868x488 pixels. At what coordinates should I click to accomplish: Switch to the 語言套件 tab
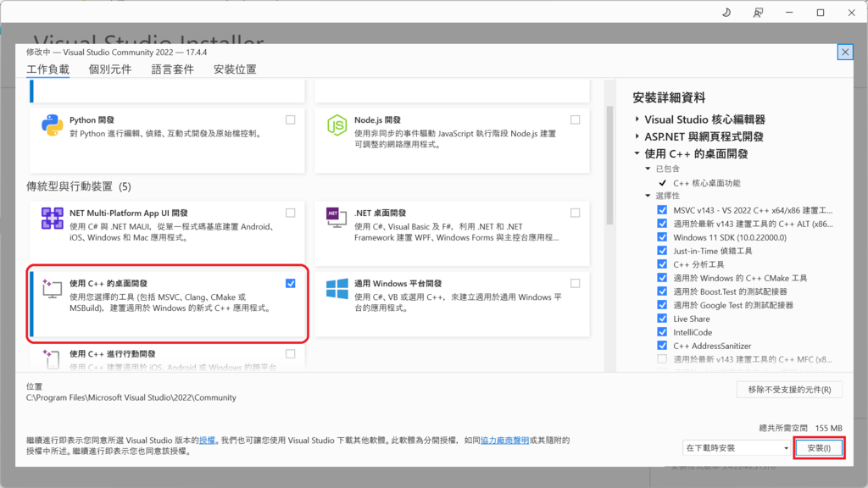point(173,69)
